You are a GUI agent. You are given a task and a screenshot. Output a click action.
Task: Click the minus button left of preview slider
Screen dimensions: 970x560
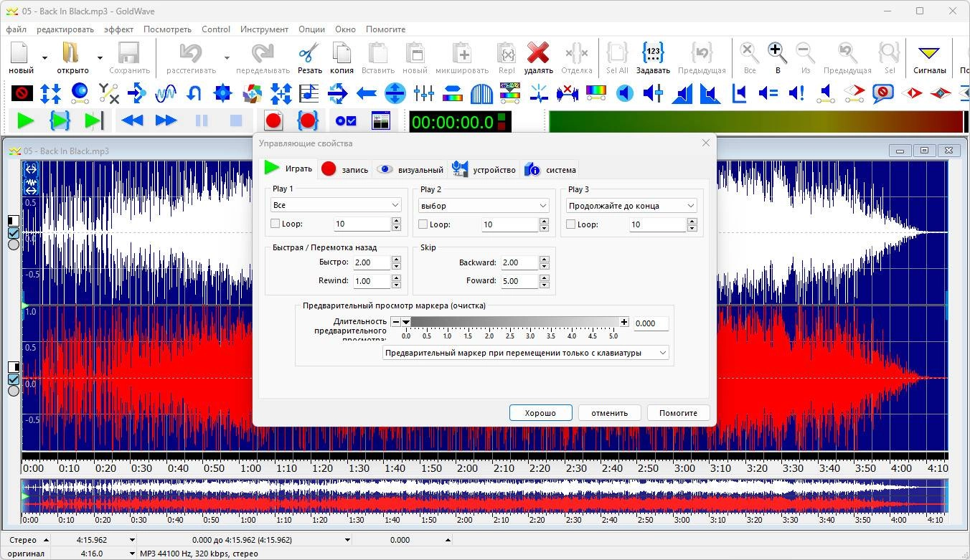pos(395,323)
